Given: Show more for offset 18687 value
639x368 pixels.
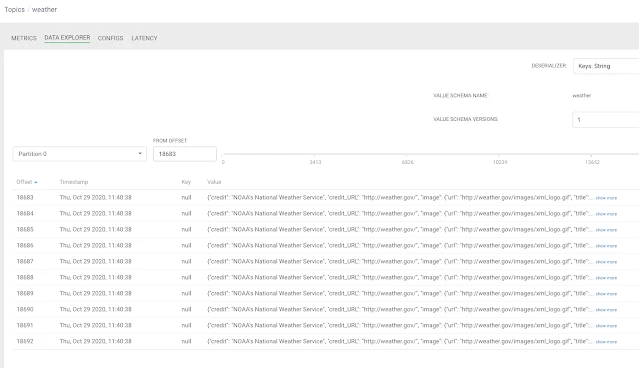Looking at the screenshot, I should tap(606, 262).
